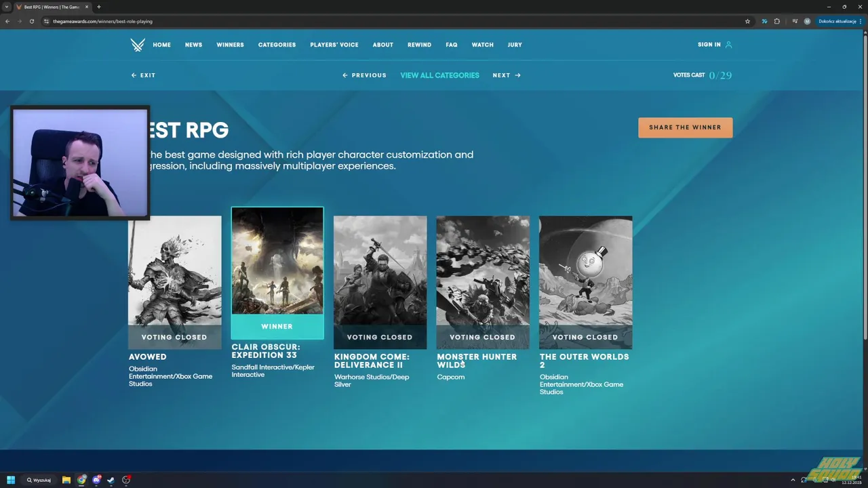Go to PREVIOUS category
The height and width of the screenshot is (488, 868).
(364, 75)
